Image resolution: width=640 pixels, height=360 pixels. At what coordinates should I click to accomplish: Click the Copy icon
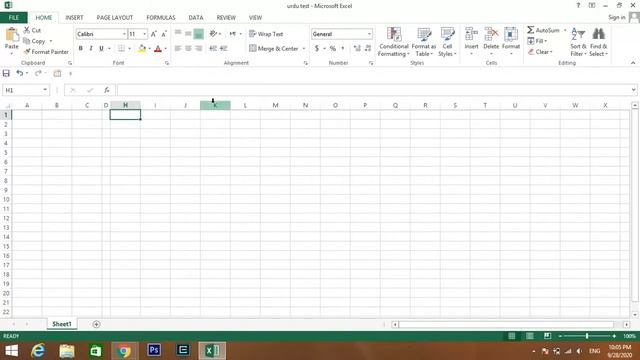[x=27, y=41]
